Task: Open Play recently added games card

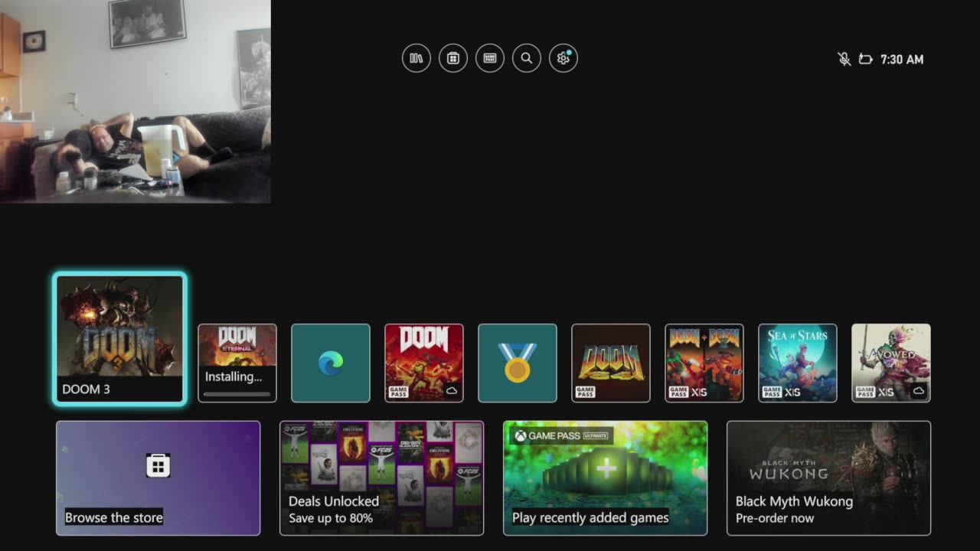Action: pyautogui.click(x=605, y=478)
